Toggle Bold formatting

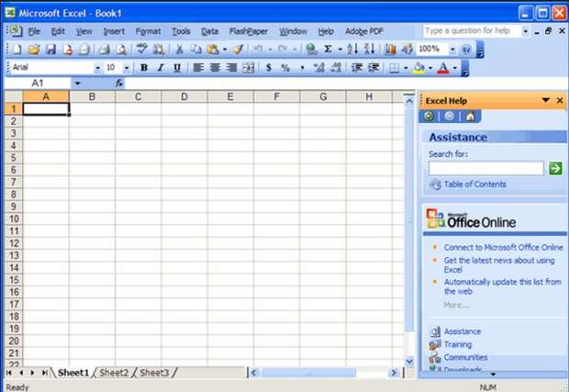(144, 68)
